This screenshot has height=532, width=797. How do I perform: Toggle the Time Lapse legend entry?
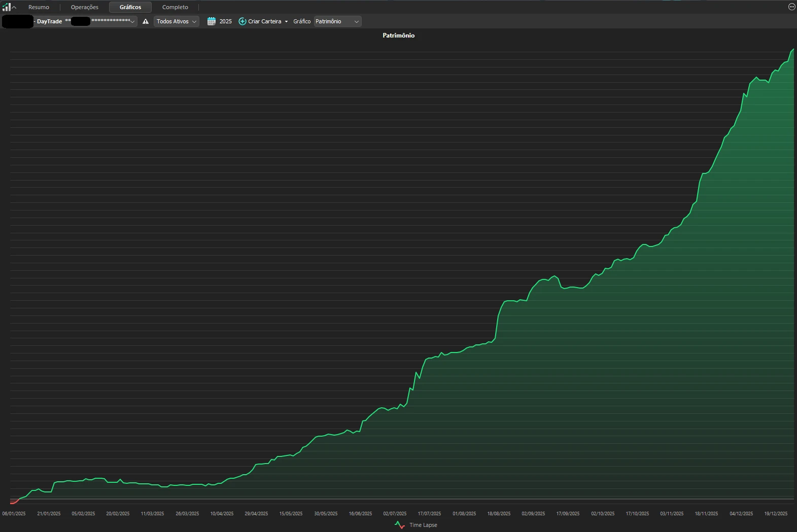[415, 525]
